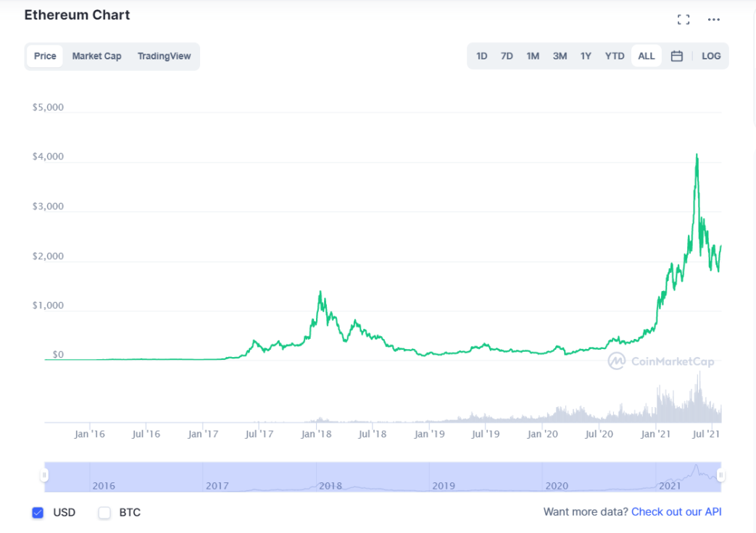Screen dimensions: 756x533
Task: Open the calendar date range picker
Action: click(677, 56)
